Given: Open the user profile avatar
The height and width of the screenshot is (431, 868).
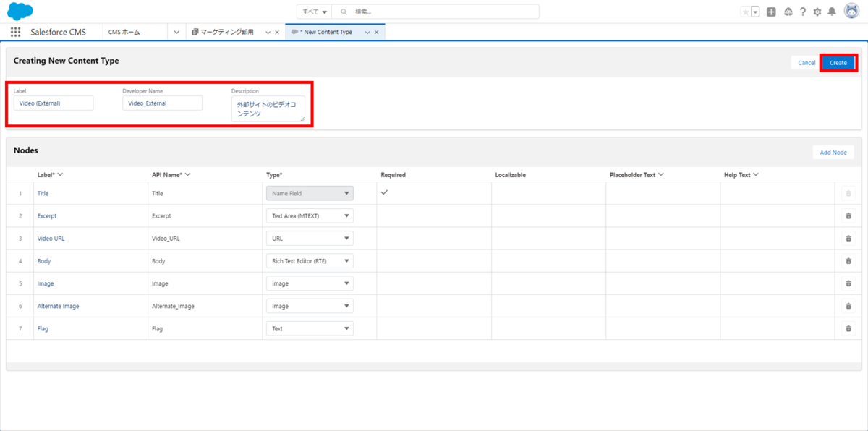Looking at the screenshot, I should click(x=851, y=12).
